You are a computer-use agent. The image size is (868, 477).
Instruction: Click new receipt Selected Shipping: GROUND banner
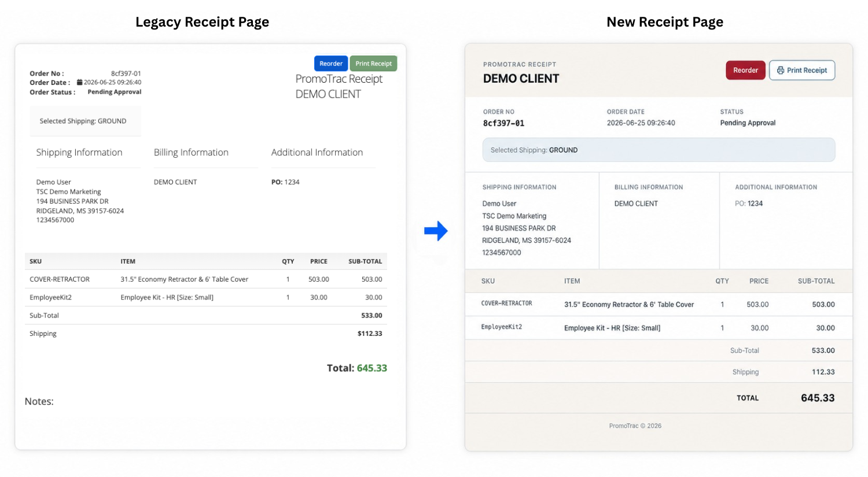[659, 150]
